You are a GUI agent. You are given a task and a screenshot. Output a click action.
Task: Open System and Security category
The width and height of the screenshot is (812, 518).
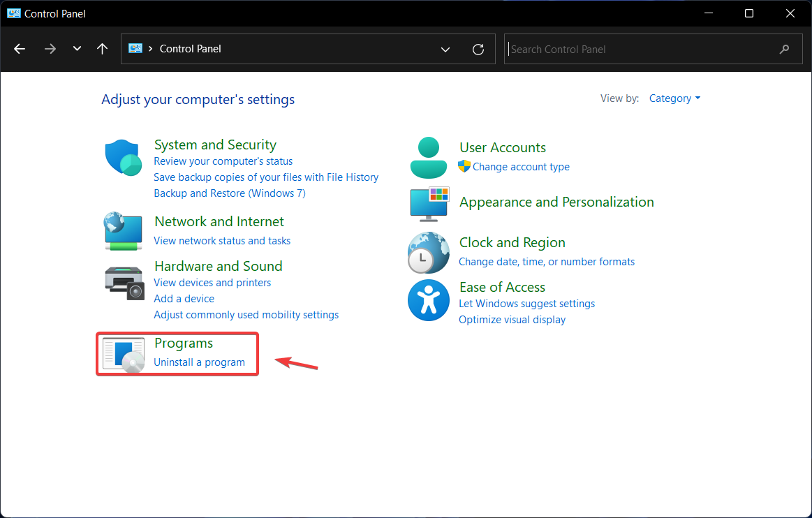point(216,145)
